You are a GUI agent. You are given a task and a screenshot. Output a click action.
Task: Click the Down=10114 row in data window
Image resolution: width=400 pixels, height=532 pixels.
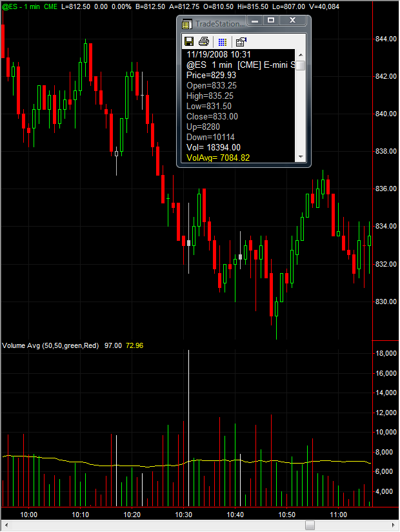210,137
